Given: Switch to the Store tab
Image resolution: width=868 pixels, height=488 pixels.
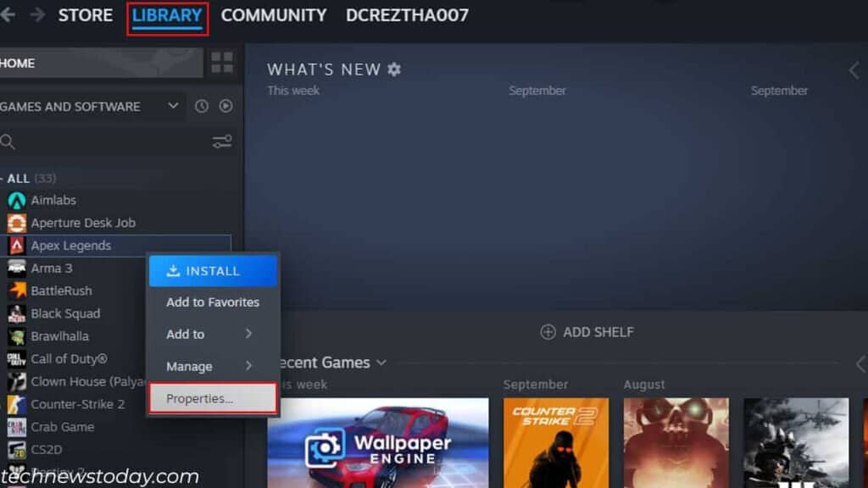Looking at the screenshot, I should click(86, 15).
